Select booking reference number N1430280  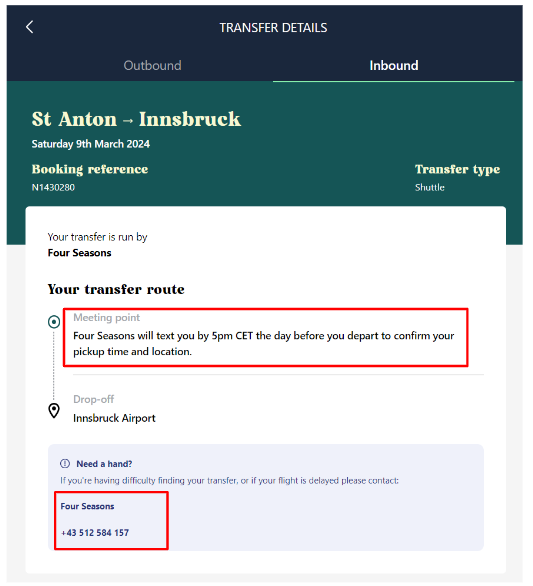coord(53,187)
